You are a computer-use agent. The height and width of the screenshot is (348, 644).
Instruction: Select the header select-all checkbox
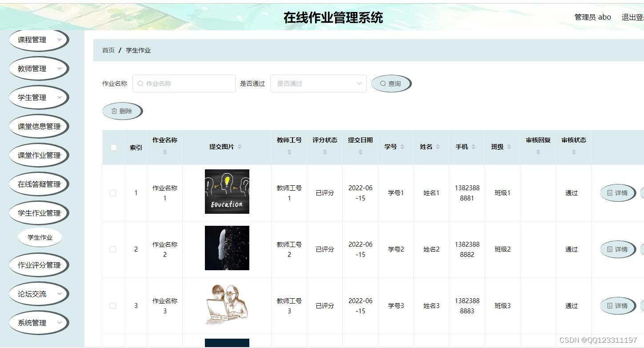[114, 148]
